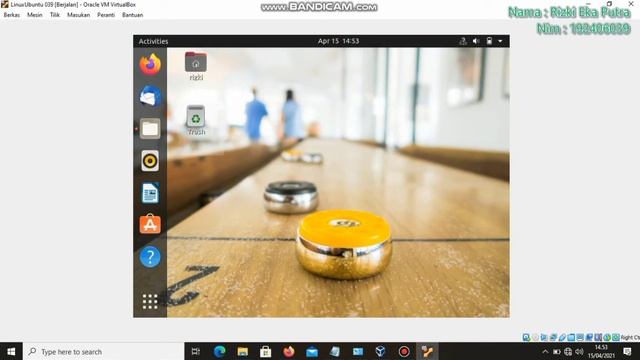Open the Apr 15 14:53 clock menu
640x360 pixels.
pyautogui.click(x=338, y=41)
